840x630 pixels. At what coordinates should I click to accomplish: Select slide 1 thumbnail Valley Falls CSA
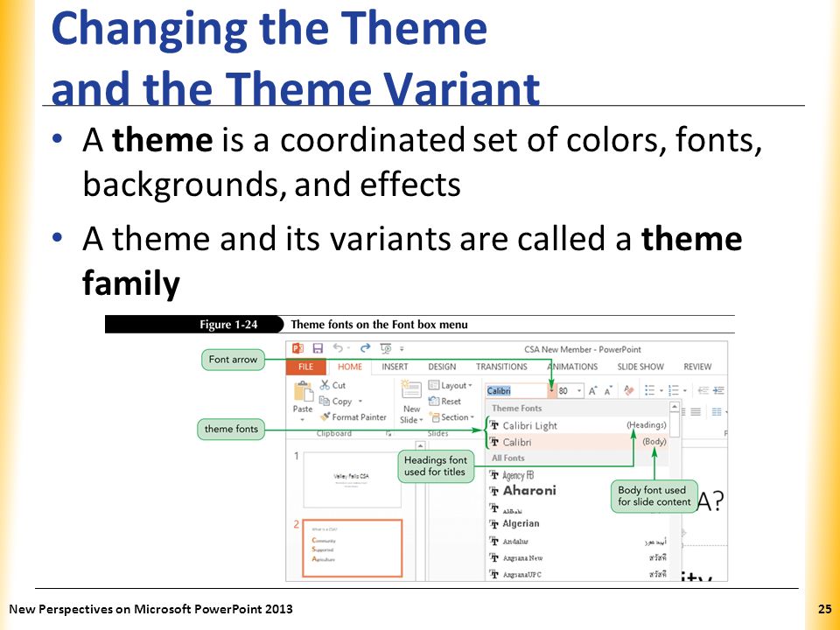pyautogui.click(x=352, y=479)
